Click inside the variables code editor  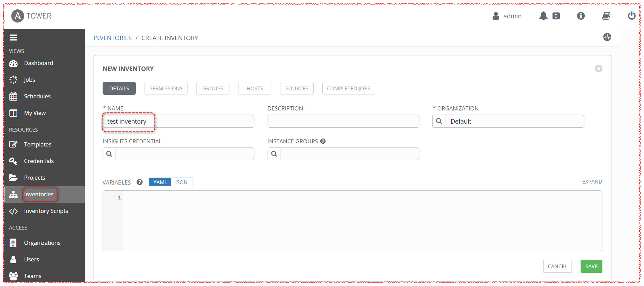(x=362, y=221)
